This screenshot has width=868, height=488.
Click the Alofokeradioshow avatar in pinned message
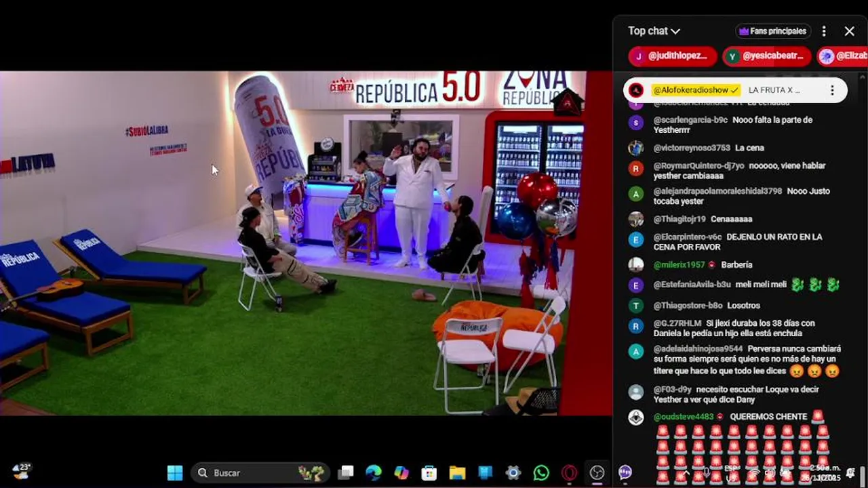click(636, 90)
